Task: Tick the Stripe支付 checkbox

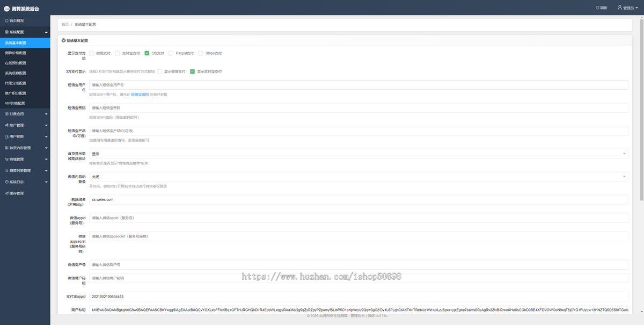Action: tap(201, 53)
